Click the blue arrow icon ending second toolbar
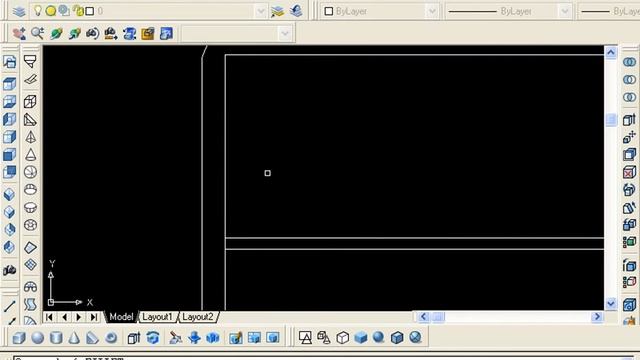 pyautogui.click(x=166, y=33)
